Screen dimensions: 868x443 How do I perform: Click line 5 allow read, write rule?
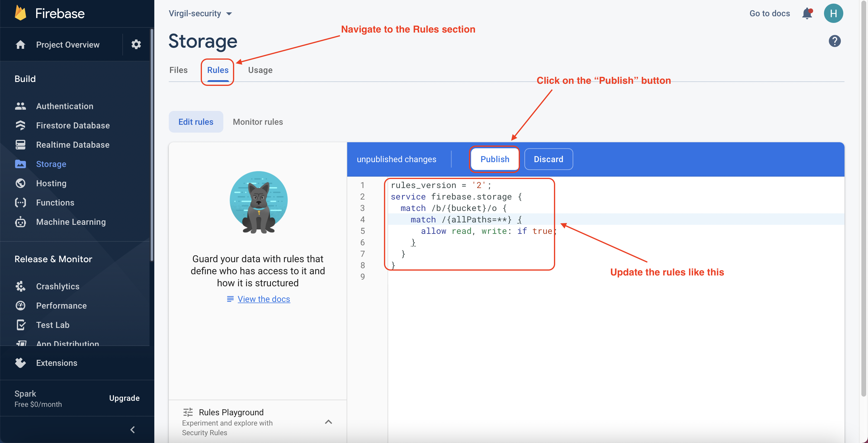(488, 231)
